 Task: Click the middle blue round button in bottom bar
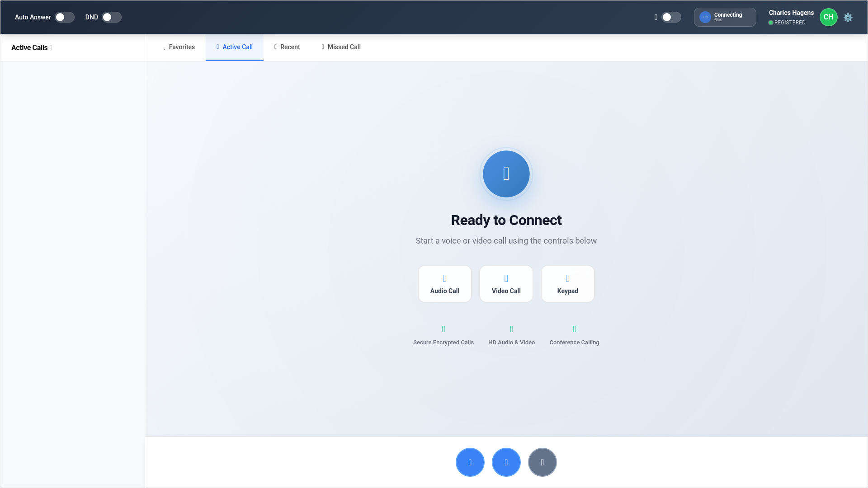click(x=506, y=462)
